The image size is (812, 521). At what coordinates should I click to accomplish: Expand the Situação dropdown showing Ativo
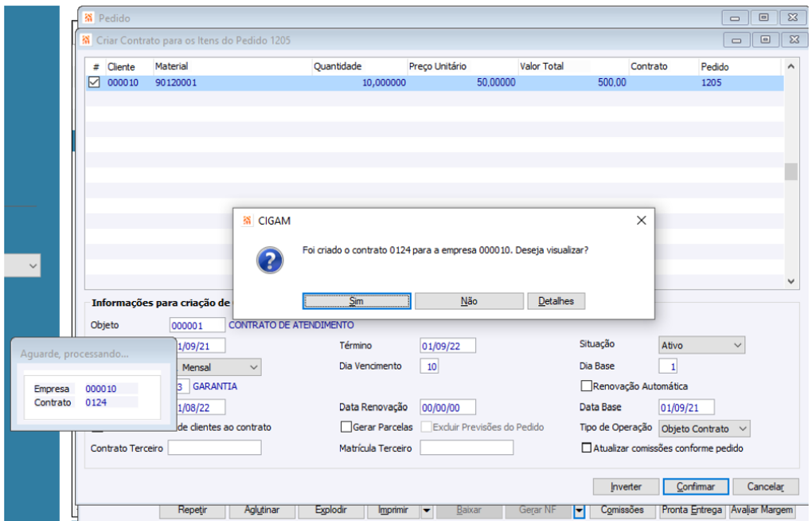tap(701, 345)
